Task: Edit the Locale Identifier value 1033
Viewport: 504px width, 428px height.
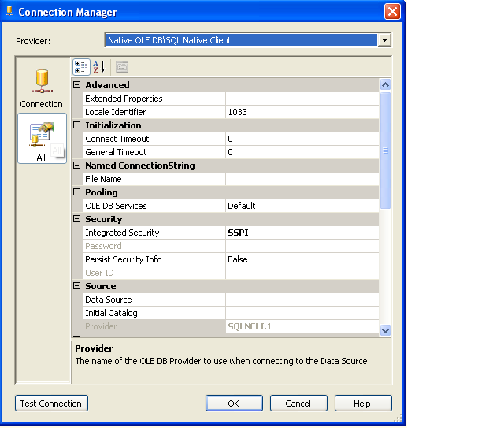Action: coord(302,112)
